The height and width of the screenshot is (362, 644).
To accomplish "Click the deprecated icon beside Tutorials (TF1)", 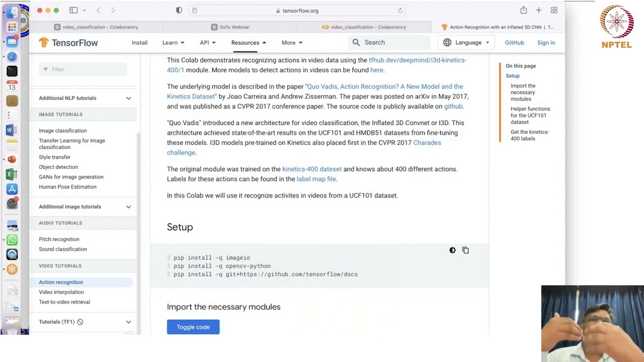I will (80, 322).
